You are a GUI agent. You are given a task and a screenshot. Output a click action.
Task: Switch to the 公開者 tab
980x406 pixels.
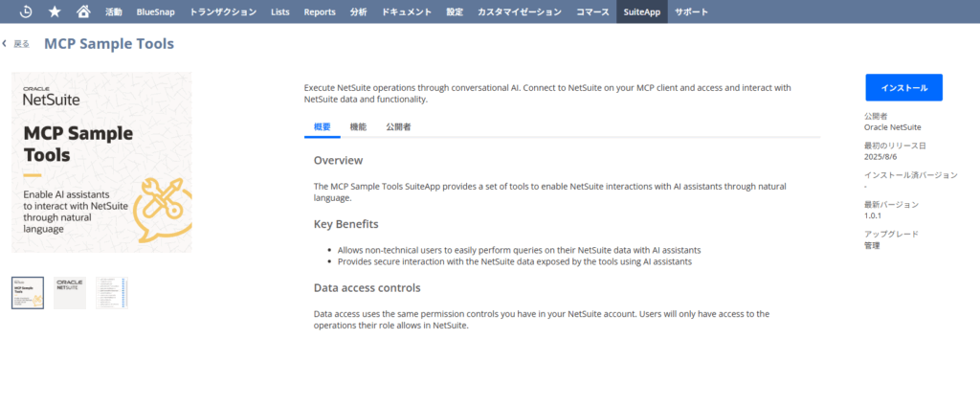point(398,127)
